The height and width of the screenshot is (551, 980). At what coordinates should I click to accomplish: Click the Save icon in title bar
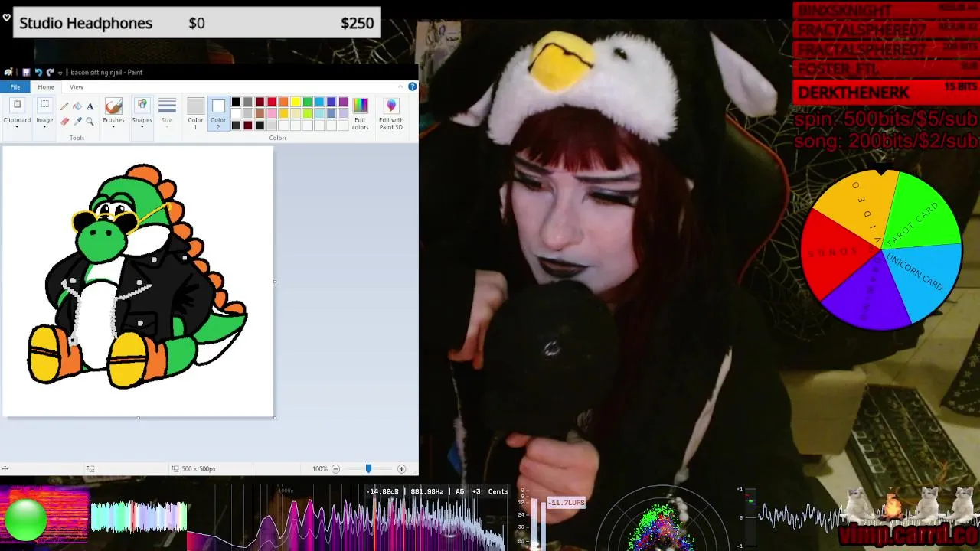pos(26,72)
